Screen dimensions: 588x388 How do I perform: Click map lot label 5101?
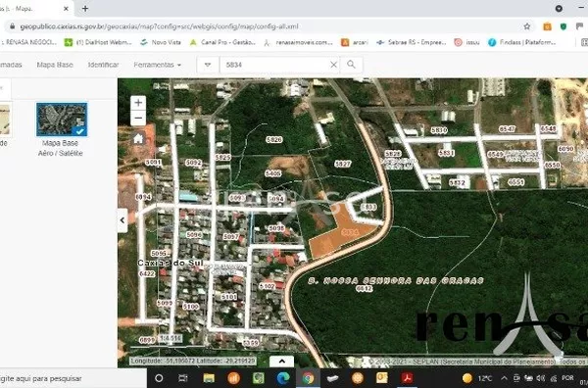(228, 297)
